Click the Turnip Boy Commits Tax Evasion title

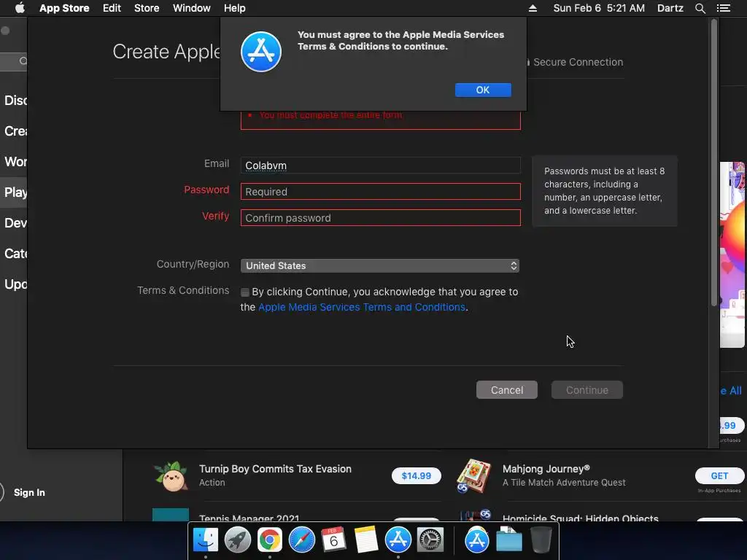click(x=275, y=469)
